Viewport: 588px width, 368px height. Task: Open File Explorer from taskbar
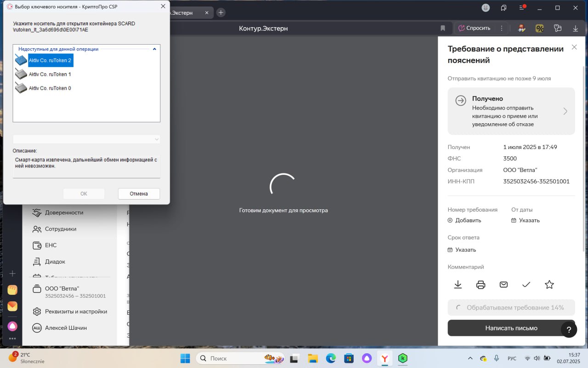click(313, 358)
